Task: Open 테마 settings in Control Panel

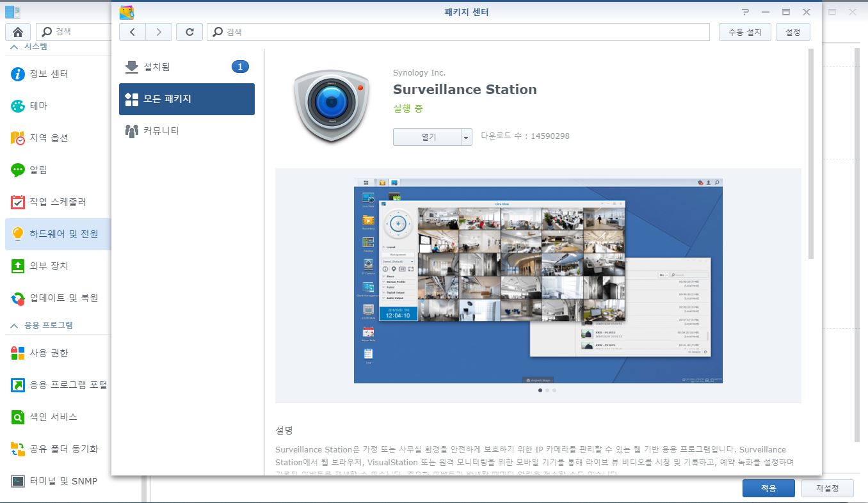Action: click(58, 106)
